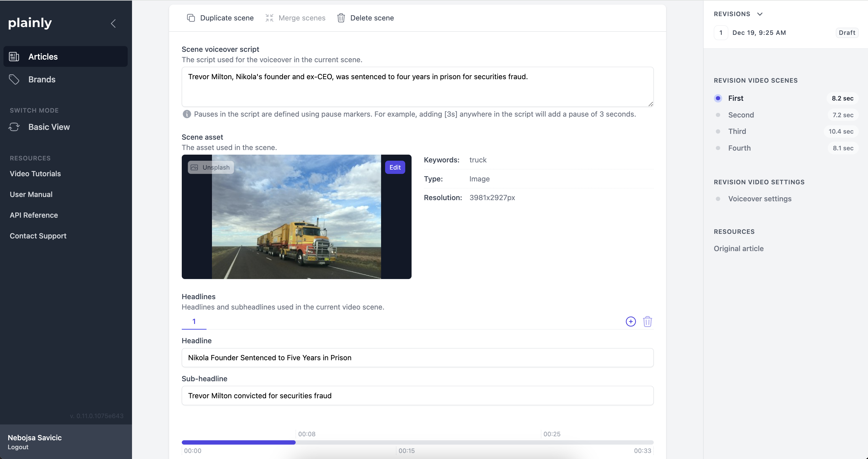Delete headline using the trash icon
The height and width of the screenshot is (459, 868).
[x=648, y=321]
